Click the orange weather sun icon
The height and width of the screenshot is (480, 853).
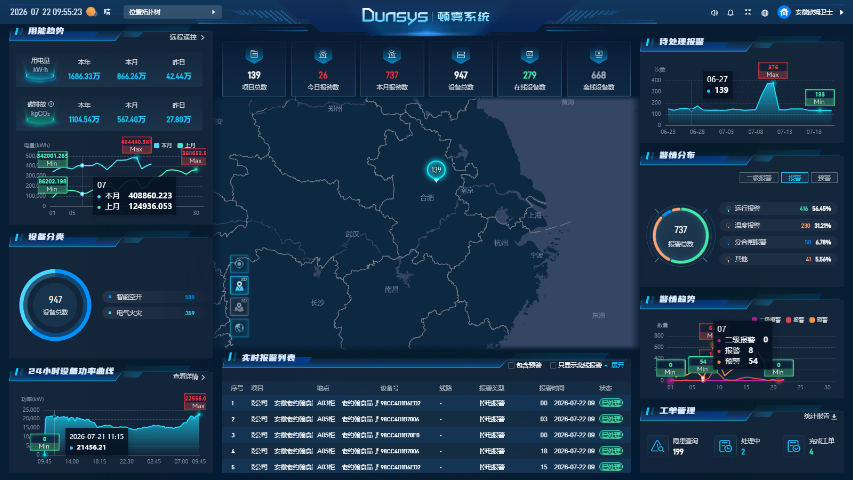[x=91, y=11]
